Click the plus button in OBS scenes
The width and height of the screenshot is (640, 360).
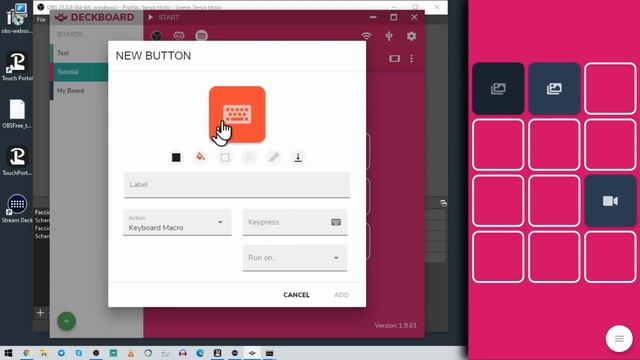(40, 313)
